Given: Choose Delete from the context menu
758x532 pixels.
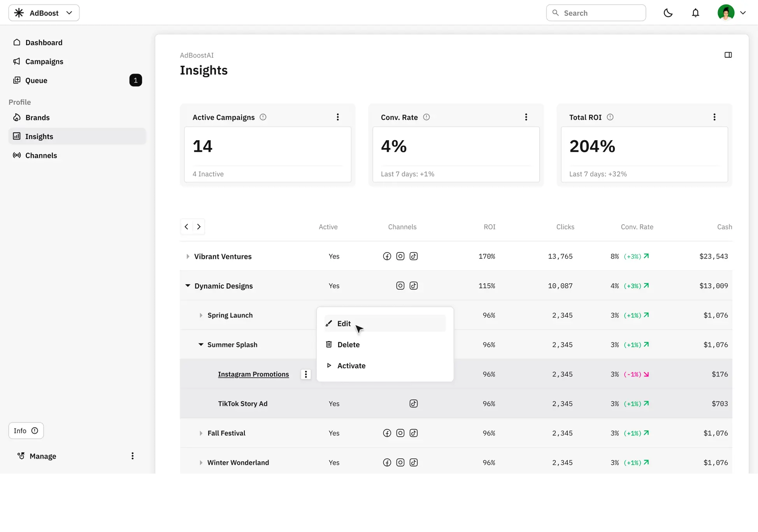Looking at the screenshot, I should coord(348,344).
